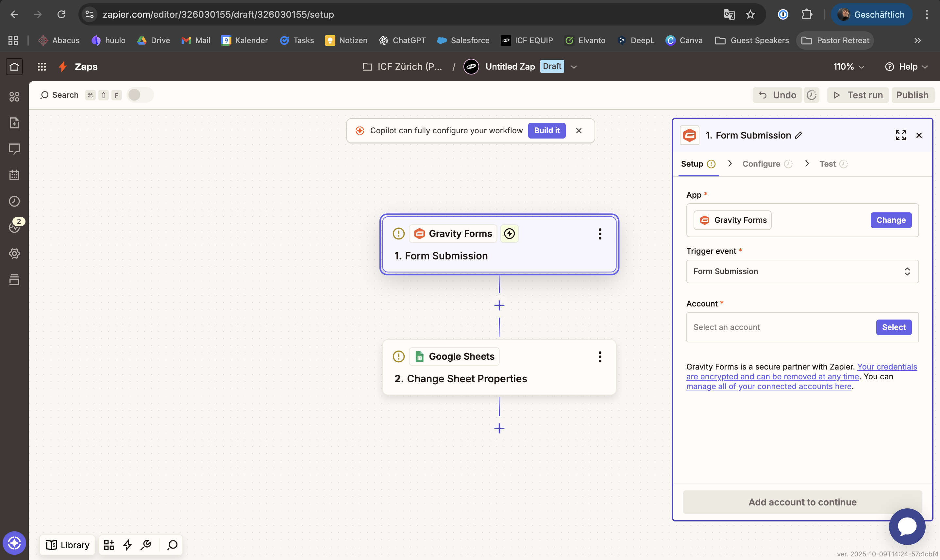This screenshot has width=940, height=560.
Task: Expand the Untitled Zap Draft chevron menu
Action: pyautogui.click(x=574, y=67)
